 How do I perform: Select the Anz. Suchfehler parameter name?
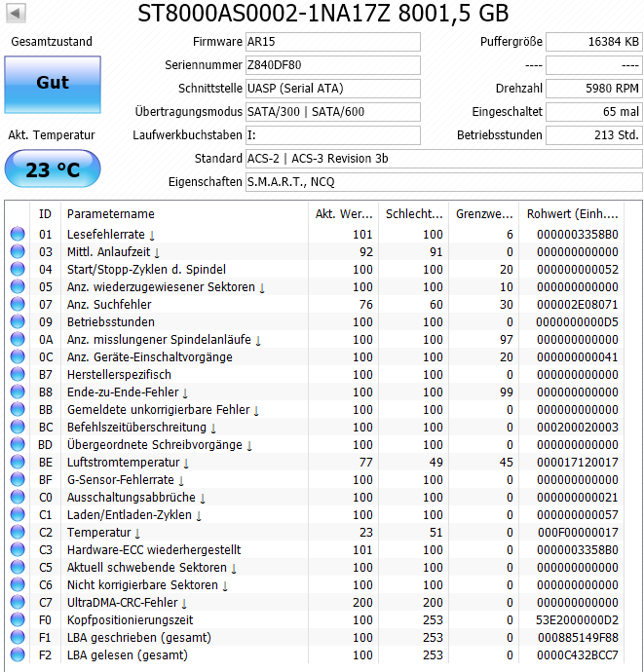109,304
